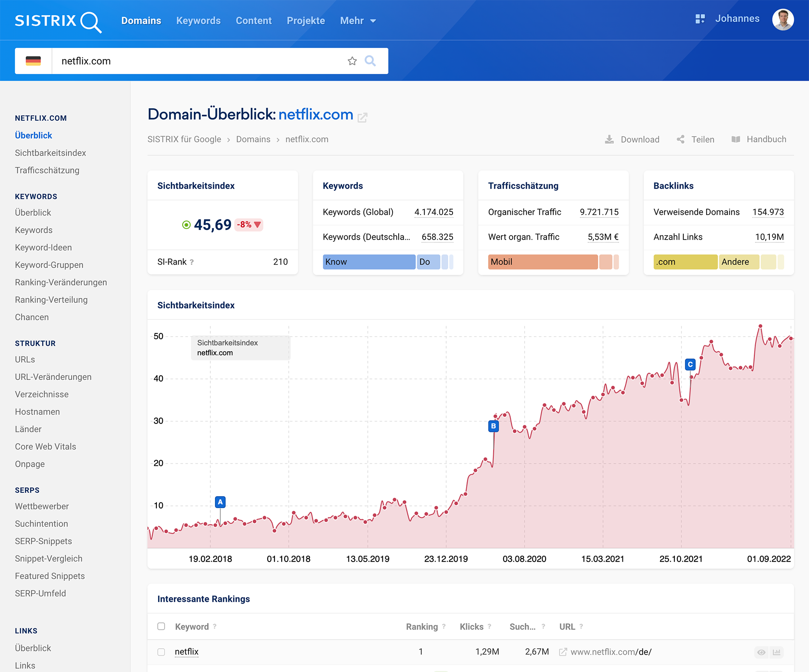Click the blue Know segment in Keywords bar
Screen dimensions: 809x672
368,262
